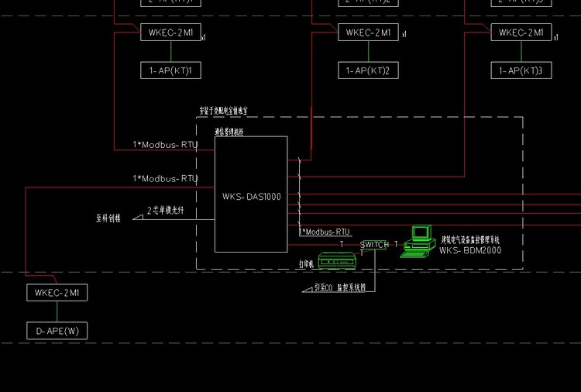Select the green printer device symbol
Screen dimensions: 581x392
click(x=337, y=261)
